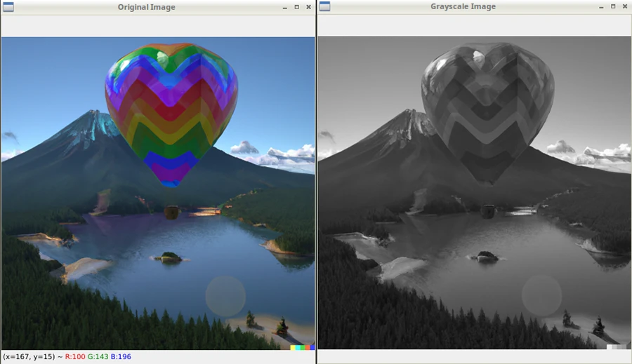Click the colorful heart balloon in Original Image
The image size is (632, 364).
[171, 115]
